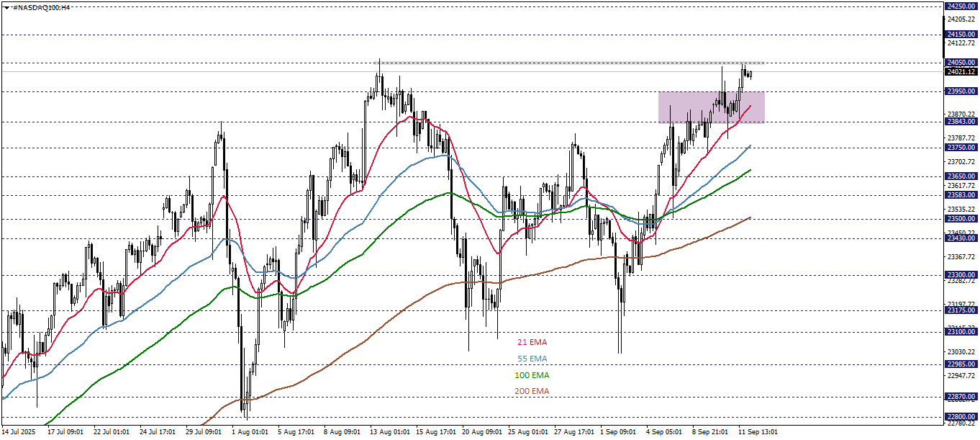Click the 1 Aug 01:01 time label
The width and height of the screenshot is (980, 440).
click(x=250, y=432)
